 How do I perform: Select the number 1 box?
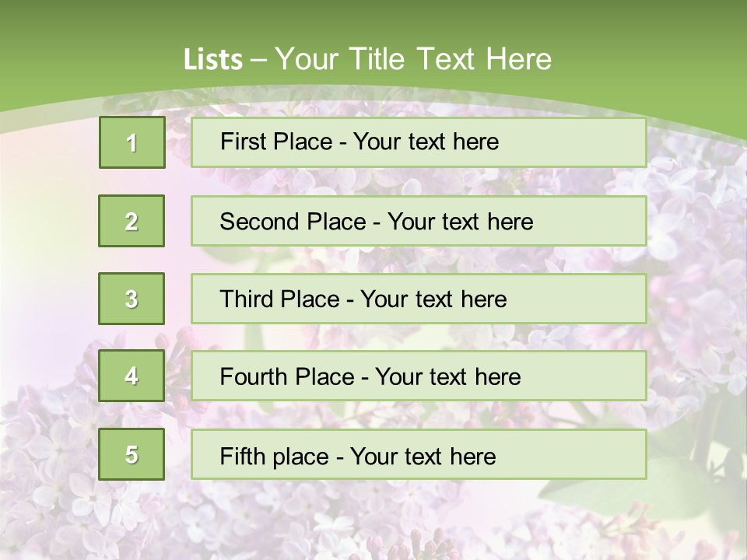[x=132, y=142]
